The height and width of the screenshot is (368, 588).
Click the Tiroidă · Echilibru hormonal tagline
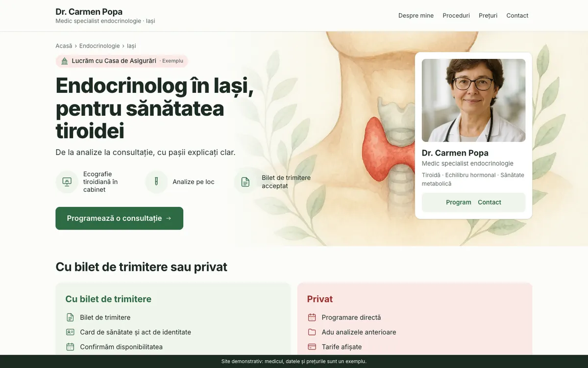click(x=473, y=179)
